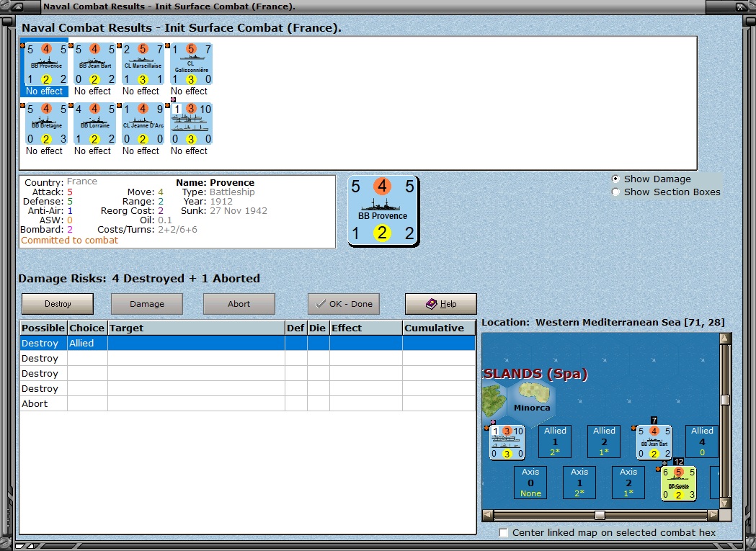756x551 pixels.
Task: Click the Axis 0 None section box
Action: (x=530, y=483)
